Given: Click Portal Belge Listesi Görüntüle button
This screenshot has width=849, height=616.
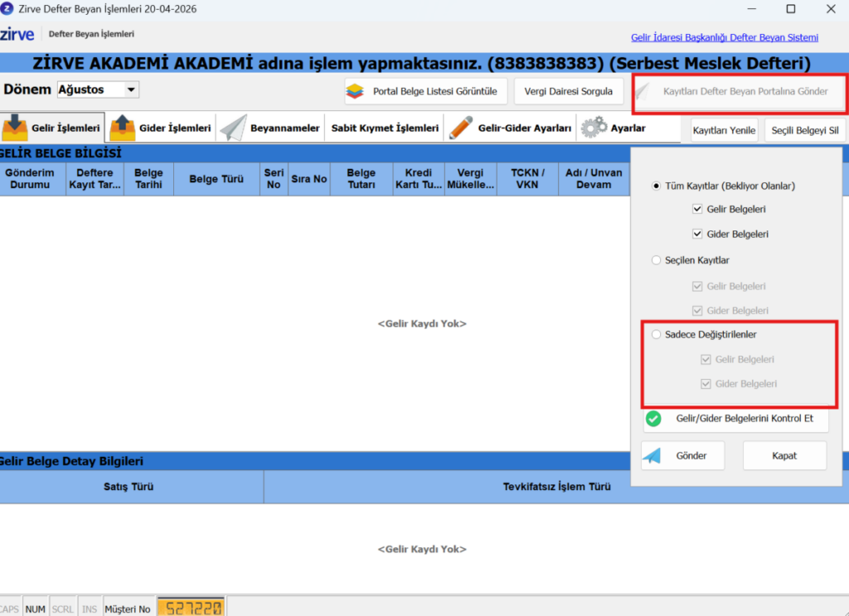Looking at the screenshot, I should coord(425,91).
